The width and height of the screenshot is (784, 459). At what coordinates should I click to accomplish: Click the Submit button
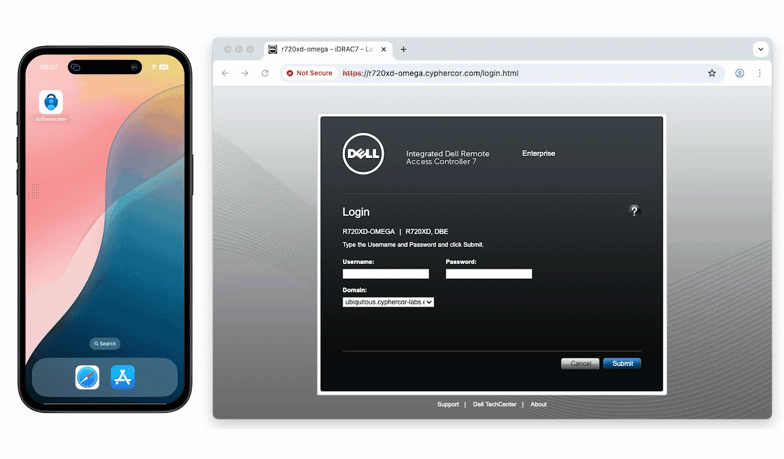[x=622, y=364]
